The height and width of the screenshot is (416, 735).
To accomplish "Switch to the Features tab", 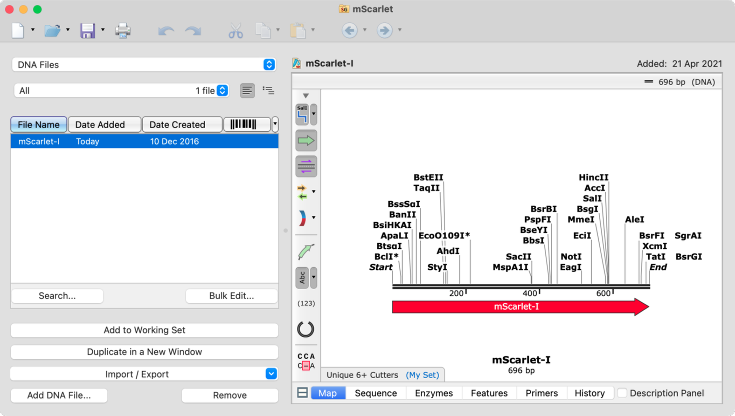I will click(x=489, y=393).
